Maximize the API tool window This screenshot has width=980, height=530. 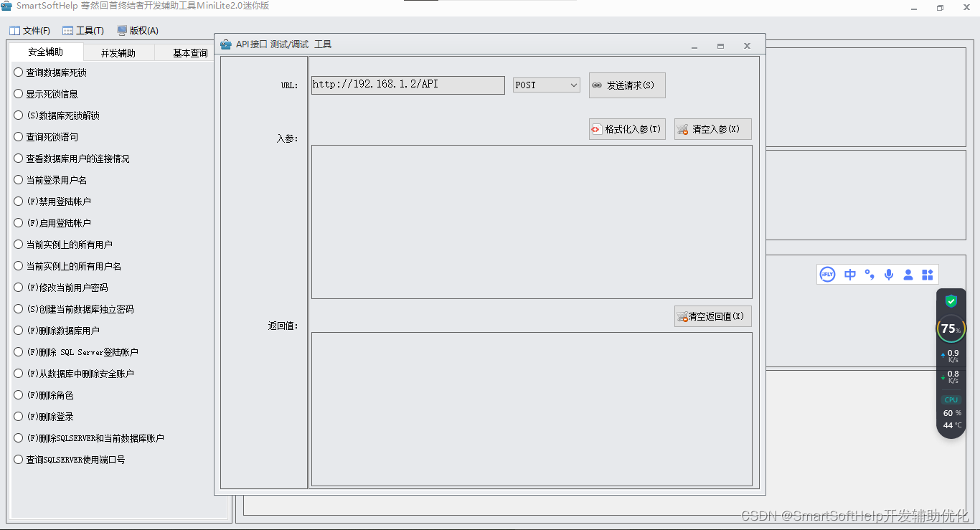coord(720,45)
